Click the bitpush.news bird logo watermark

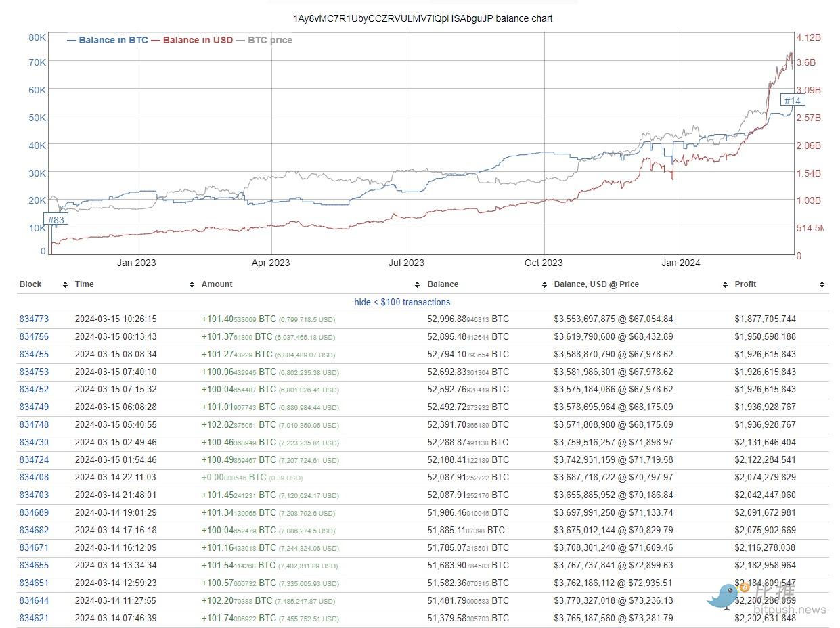point(722,596)
